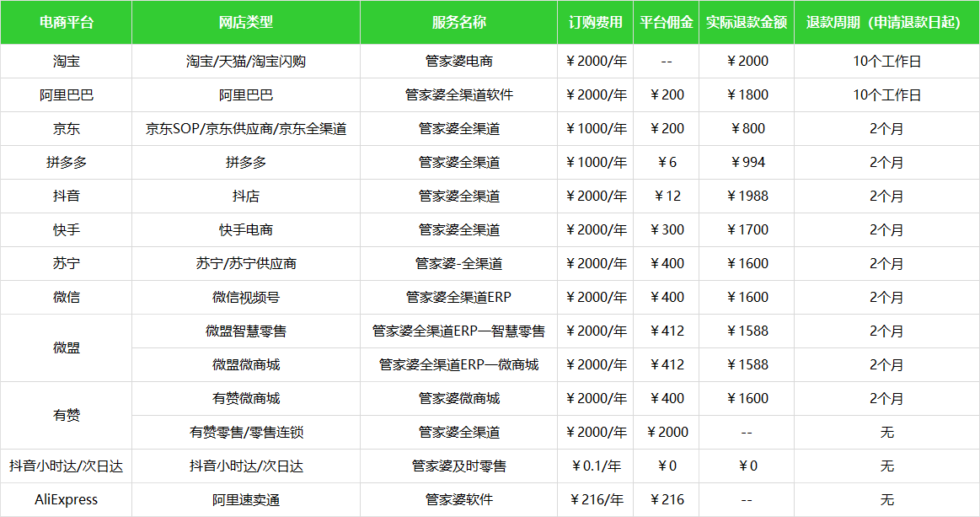This screenshot has width=980, height=517.
Task: Click the 服务名称 column header
Action: (x=458, y=23)
